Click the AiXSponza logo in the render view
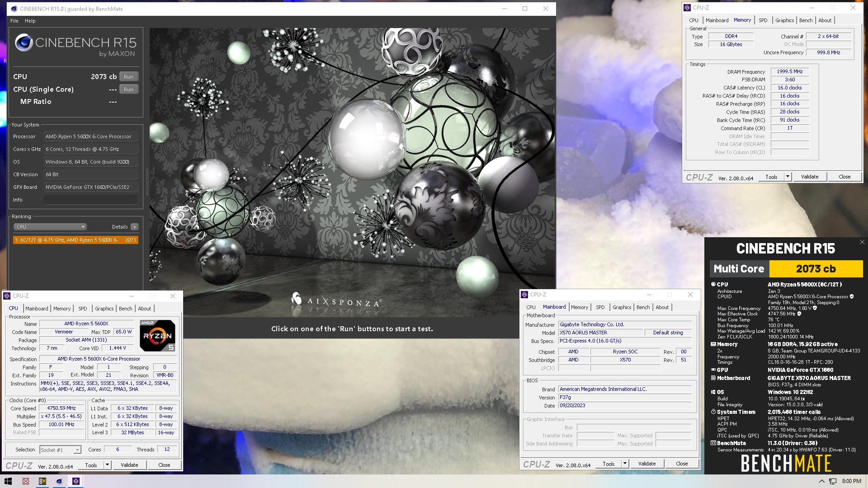 coord(337,300)
